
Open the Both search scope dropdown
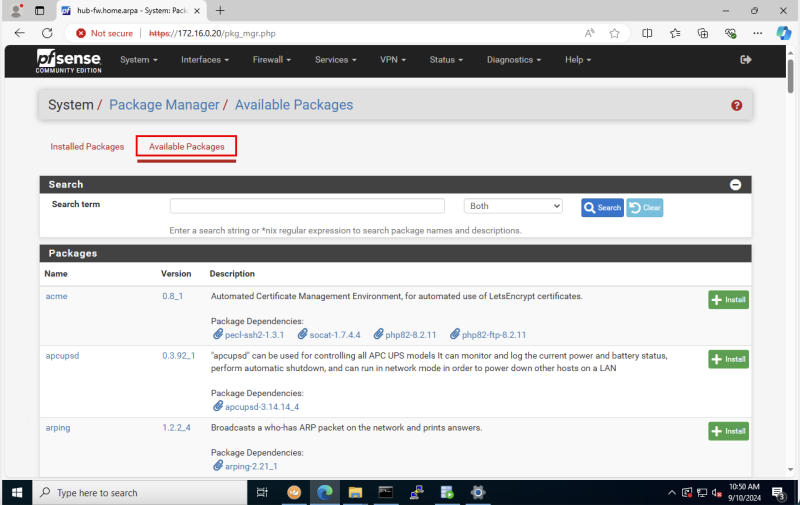(514, 206)
